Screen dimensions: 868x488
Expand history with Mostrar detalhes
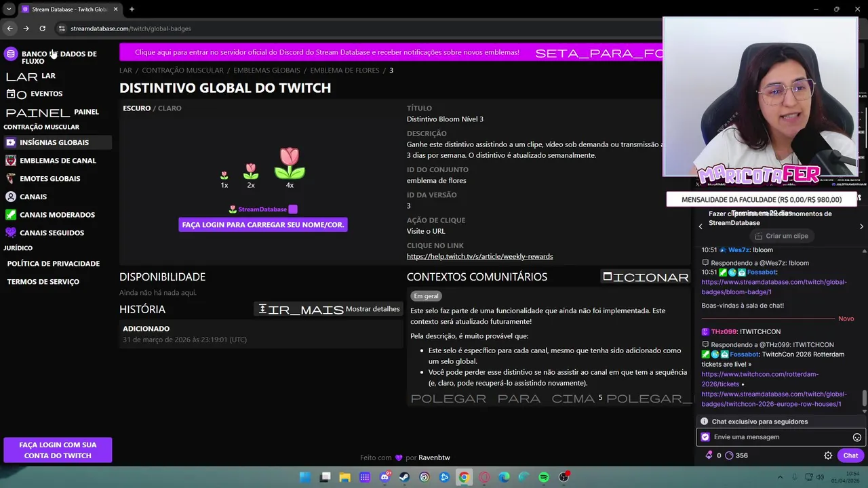(328, 309)
